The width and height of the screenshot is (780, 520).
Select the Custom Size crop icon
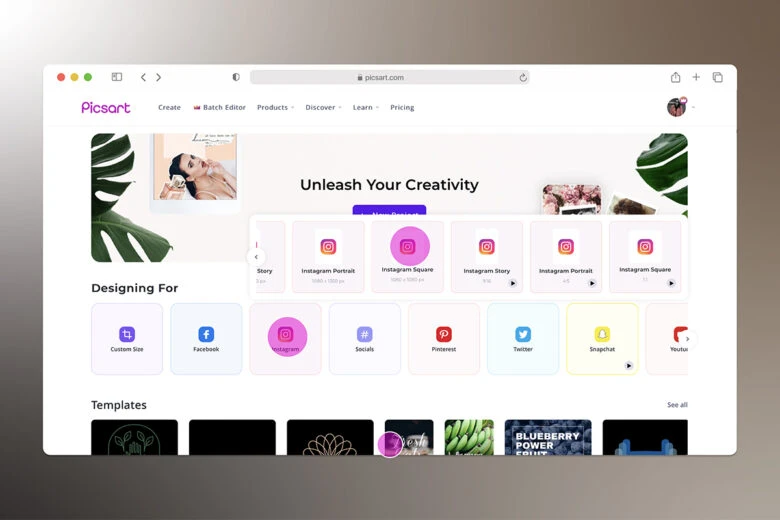[127, 335]
